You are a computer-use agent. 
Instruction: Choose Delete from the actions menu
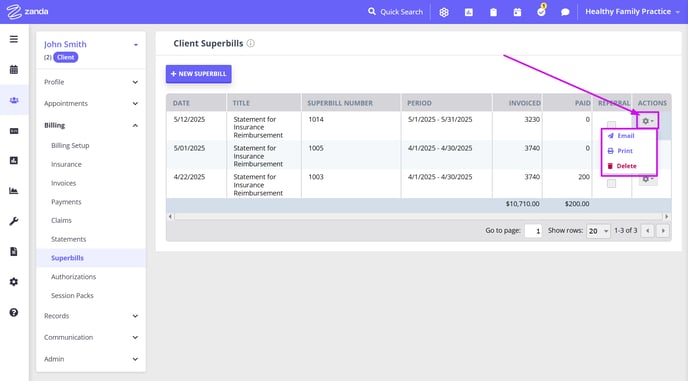[x=622, y=166]
